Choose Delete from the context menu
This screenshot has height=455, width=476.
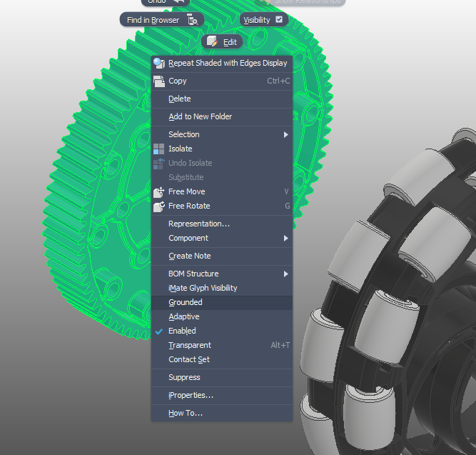(x=222, y=99)
